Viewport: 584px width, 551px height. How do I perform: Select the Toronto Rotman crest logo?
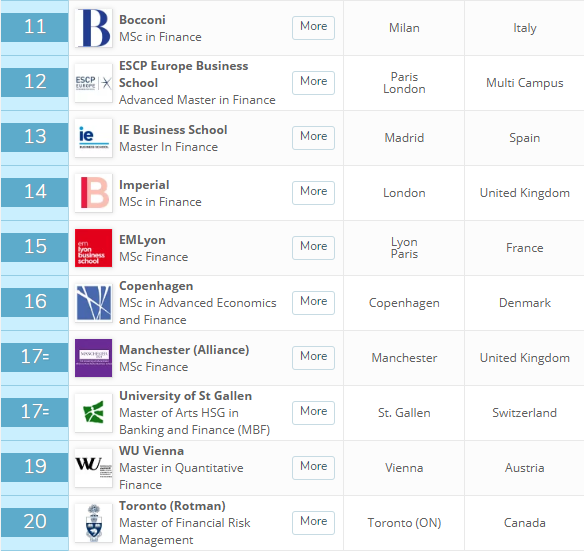pos(93,523)
